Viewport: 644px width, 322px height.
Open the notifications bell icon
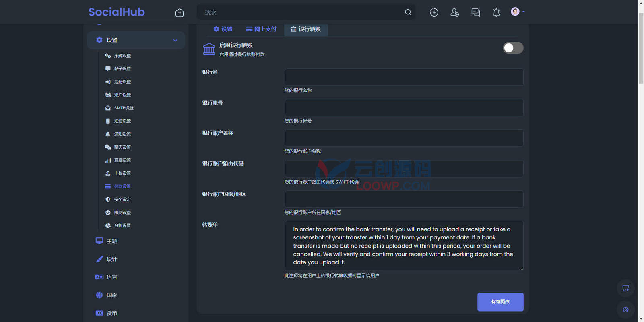(496, 12)
